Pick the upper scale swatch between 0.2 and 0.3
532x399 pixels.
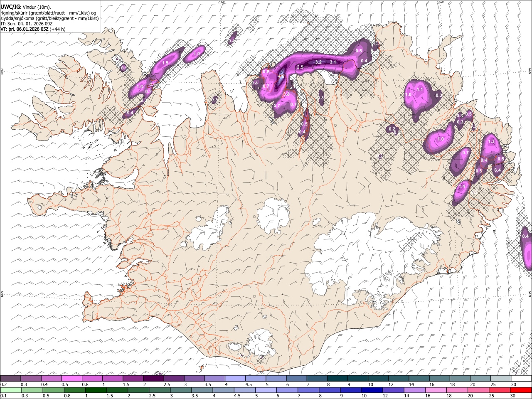click(x=10, y=379)
